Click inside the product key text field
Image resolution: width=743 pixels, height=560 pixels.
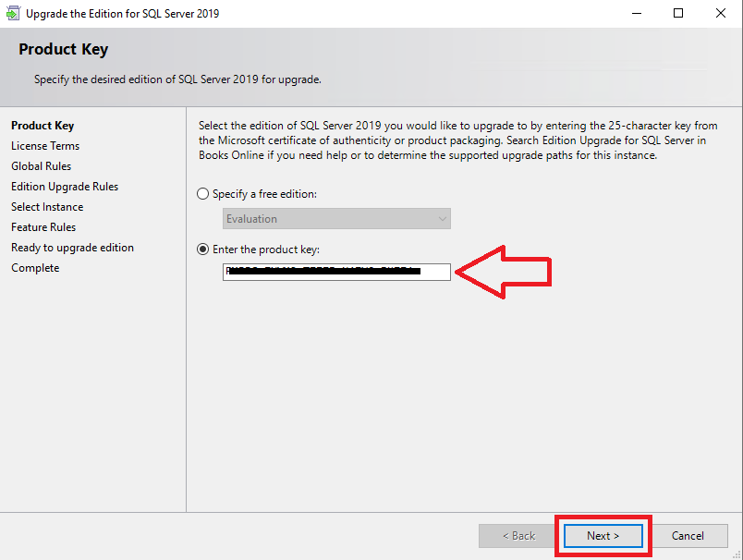coord(336,272)
